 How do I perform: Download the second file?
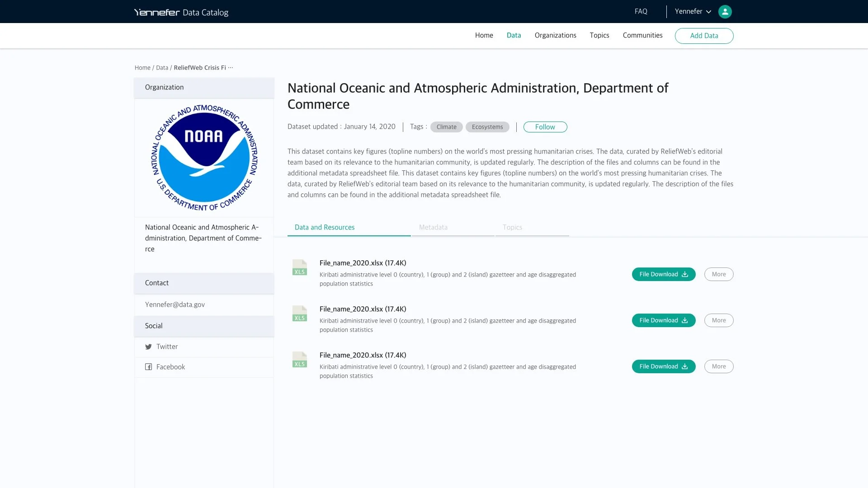tap(663, 320)
